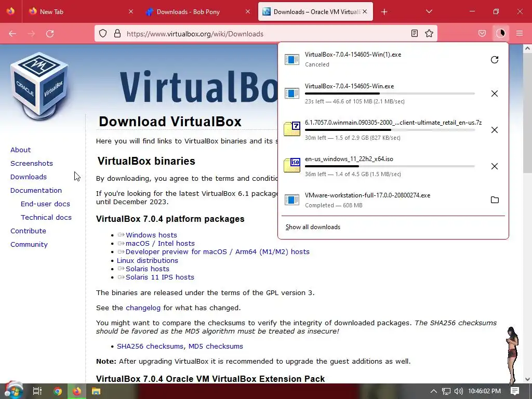The image size is (532, 399).
Task: Open Task View on the taskbar
Action: pyautogui.click(x=37, y=391)
